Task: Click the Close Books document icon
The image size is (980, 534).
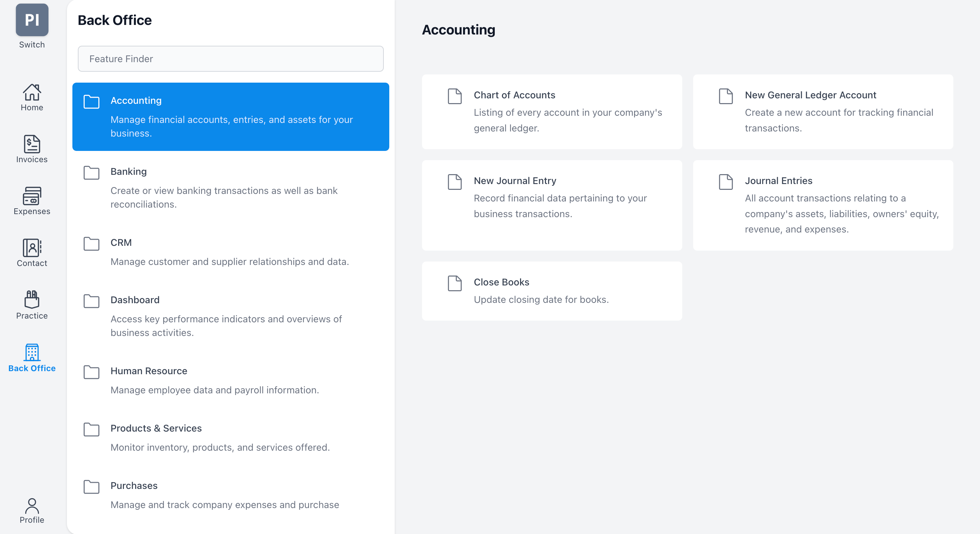Action: coord(454,283)
